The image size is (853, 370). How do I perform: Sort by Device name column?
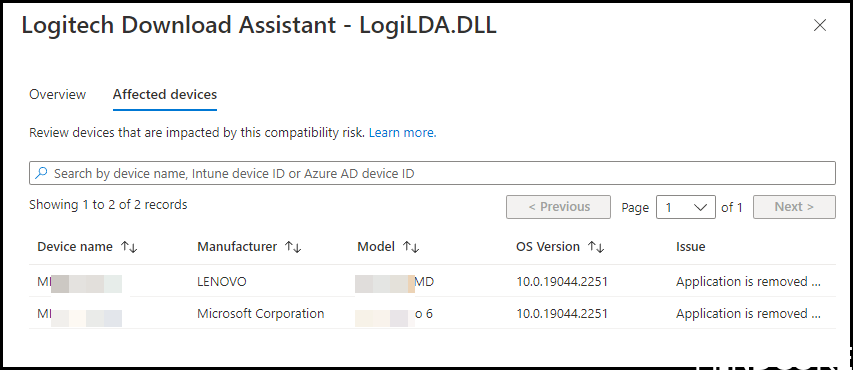(87, 247)
